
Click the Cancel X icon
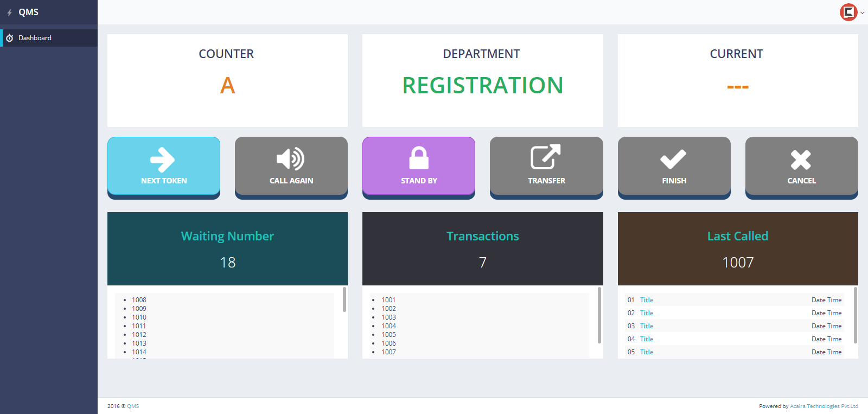(801, 160)
